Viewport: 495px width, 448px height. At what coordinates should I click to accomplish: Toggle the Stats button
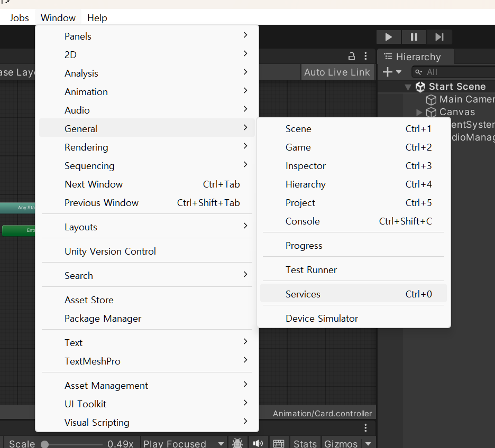point(305,443)
